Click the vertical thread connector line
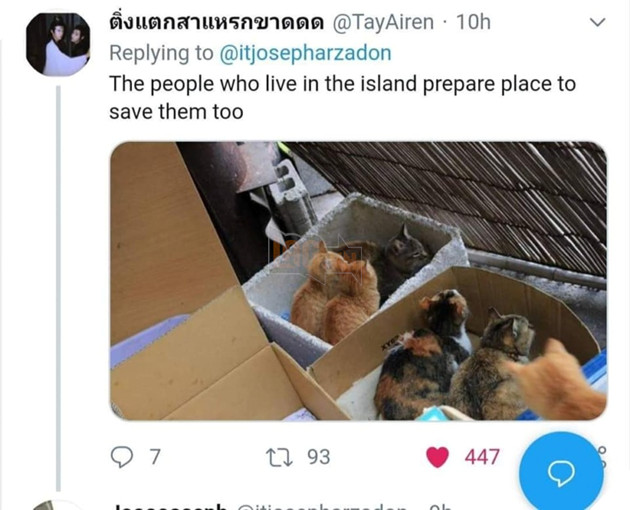This screenshot has height=510, width=630. click(x=59, y=288)
